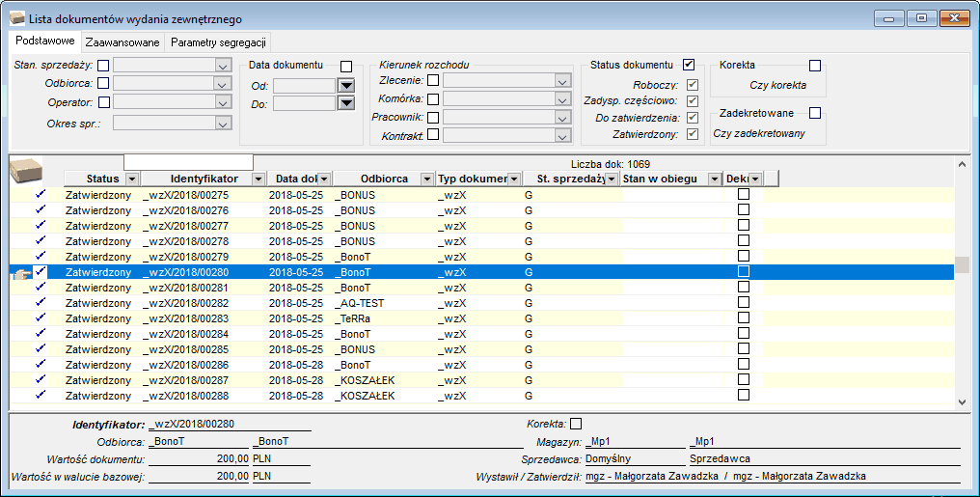Click the pointing hand row marker icon
This screenshot has width=980, height=497.
click(x=21, y=273)
